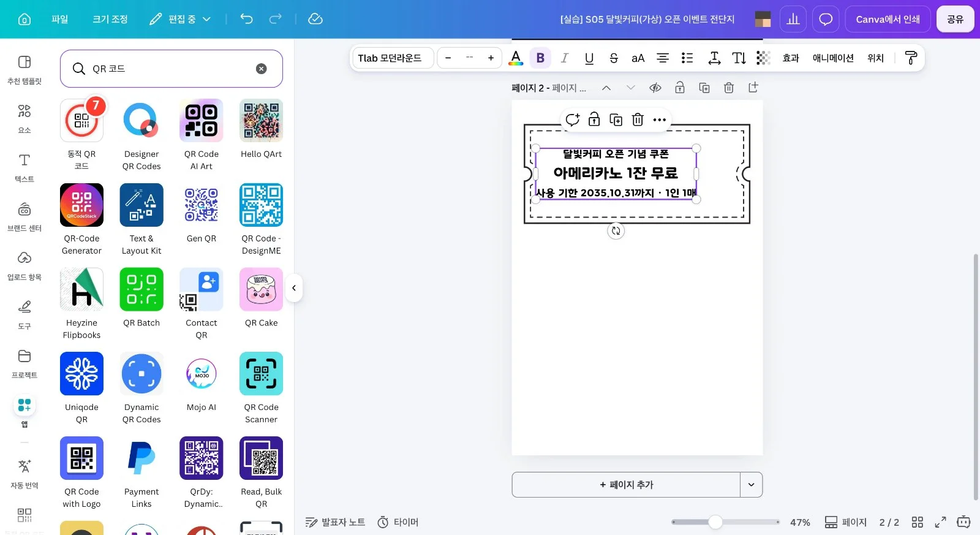Collapse the apps side panel
Viewport: 980px width, 535px height.
[294, 288]
